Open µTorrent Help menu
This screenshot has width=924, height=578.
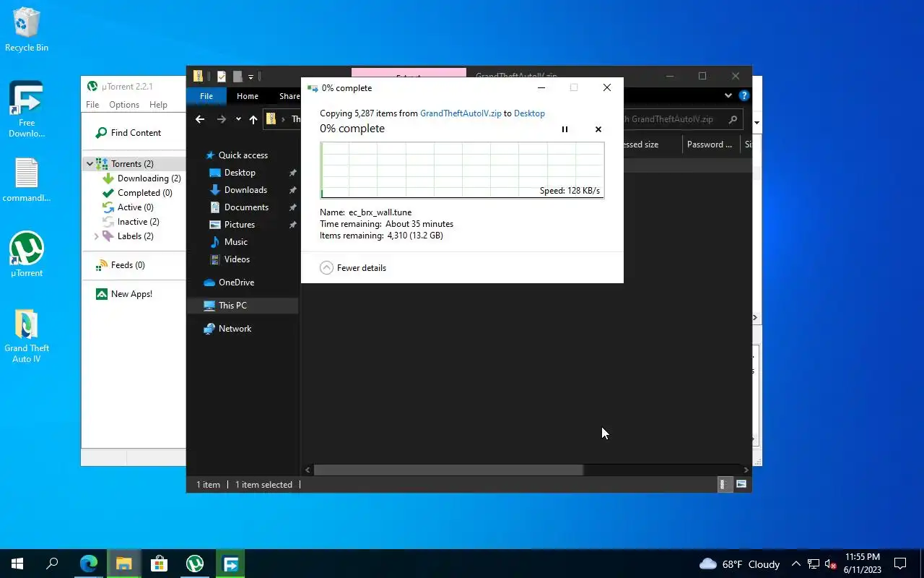(158, 105)
